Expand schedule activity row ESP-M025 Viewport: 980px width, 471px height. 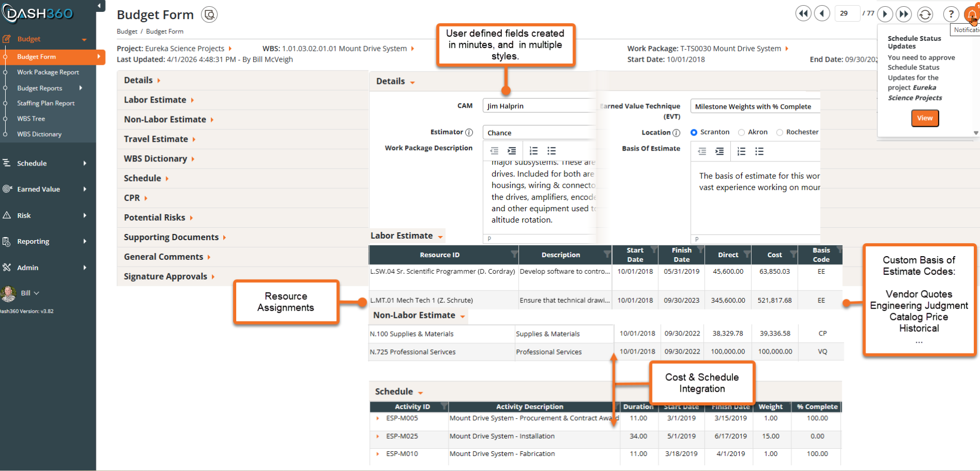click(x=378, y=436)
